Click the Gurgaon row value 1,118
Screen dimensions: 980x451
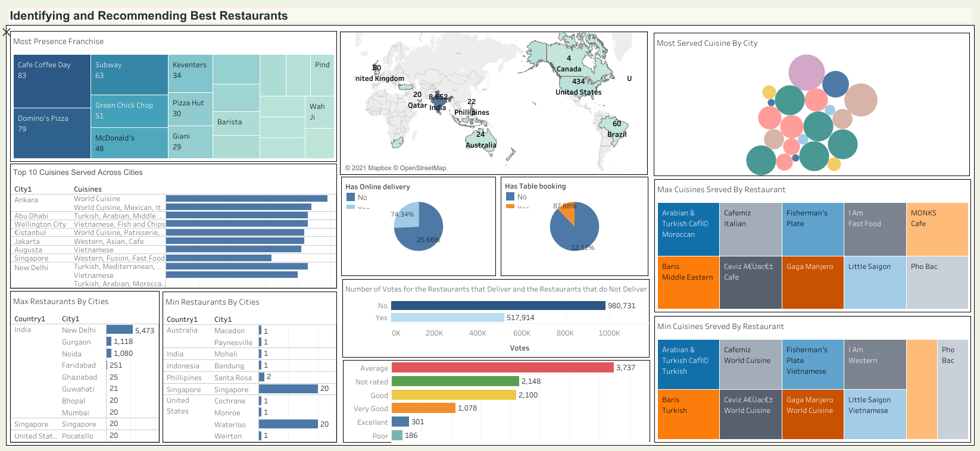pyautogui.click(x=123, y=342)
